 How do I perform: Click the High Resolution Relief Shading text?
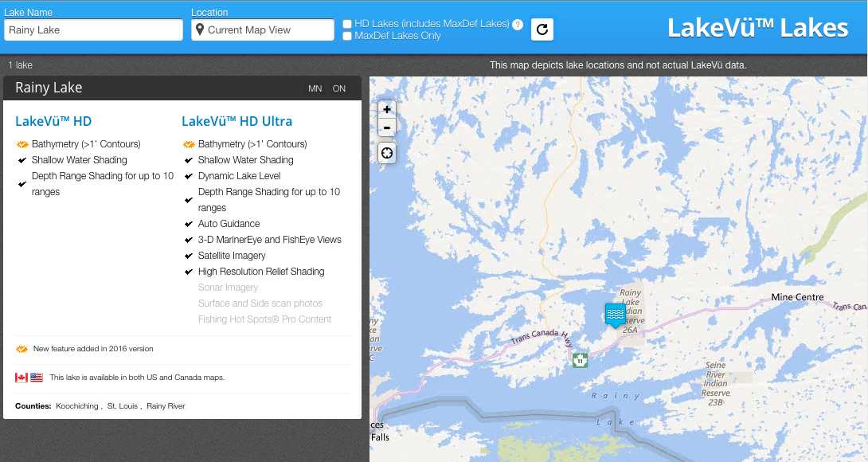[261, 272]
